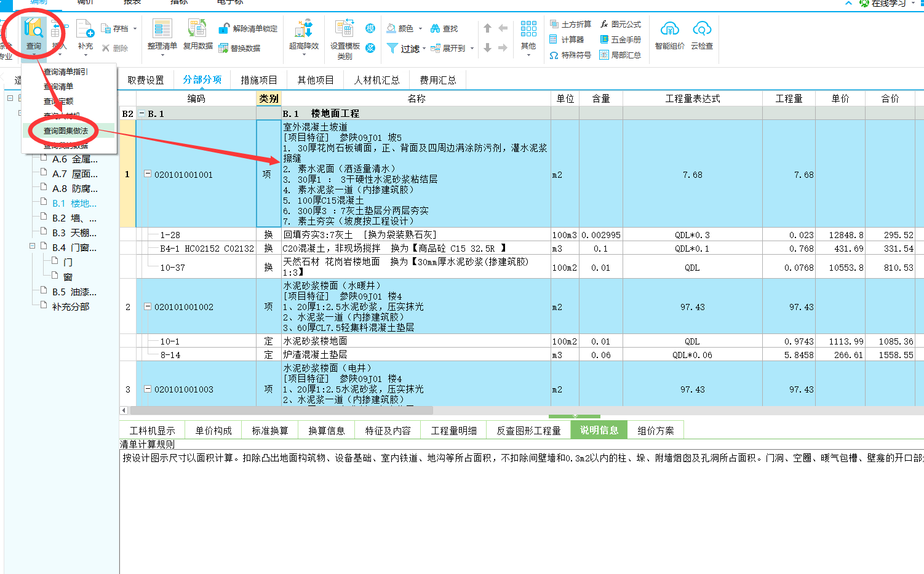The height and width of the screenshot is (574, 924).
Task: Open the 存档 dropdown arrow
Action: point(135,29)
